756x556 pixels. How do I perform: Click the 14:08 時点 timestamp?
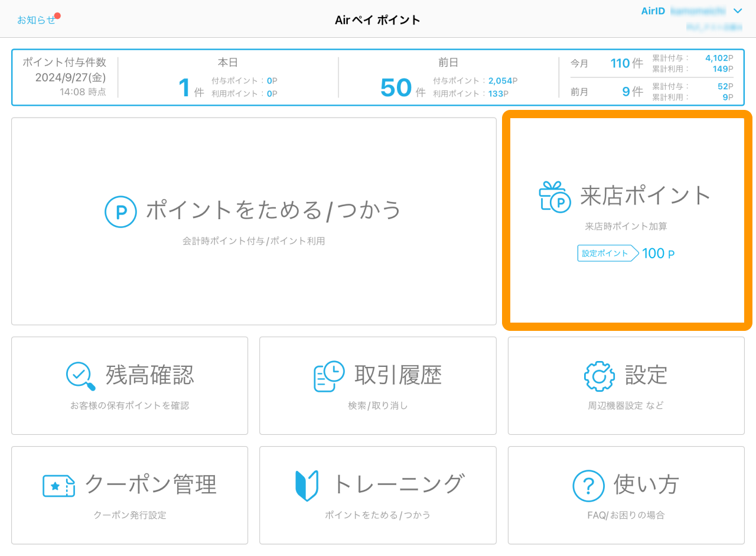pyautogui.click(x=83, y=92)
